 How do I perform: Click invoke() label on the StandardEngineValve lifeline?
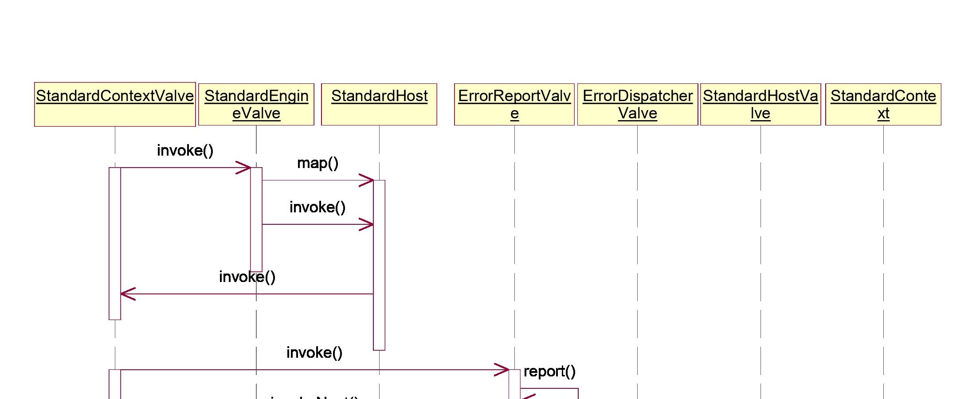[x=247, y=277]
